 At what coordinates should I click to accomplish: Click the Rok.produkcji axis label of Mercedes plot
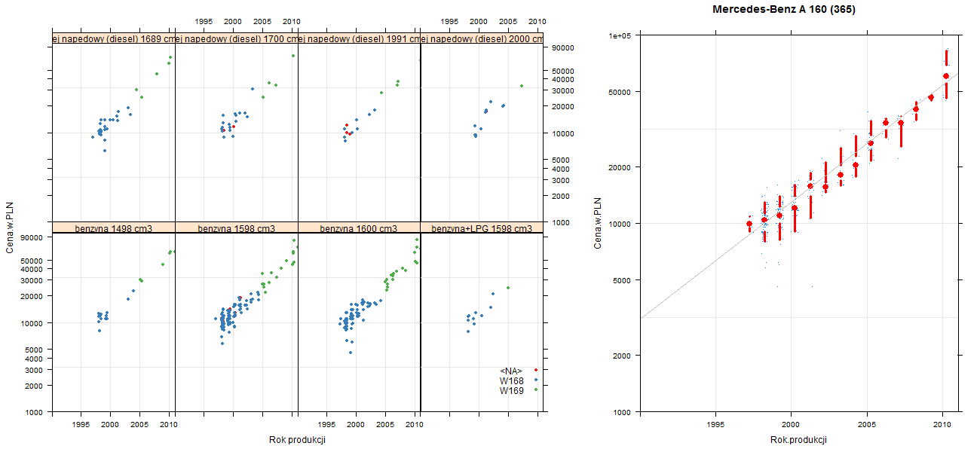click(799, 440)
